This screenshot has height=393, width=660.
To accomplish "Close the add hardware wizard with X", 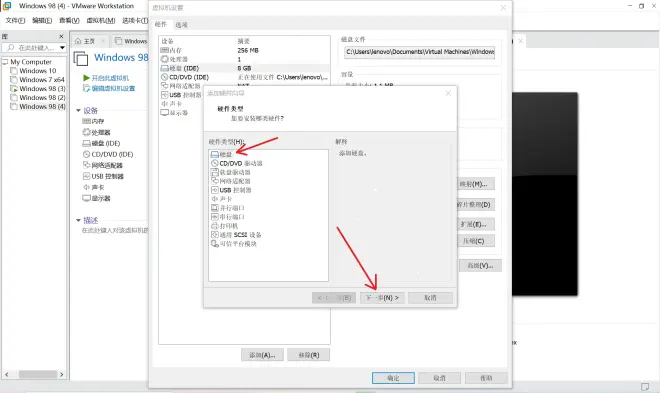I will click(448, 93).
